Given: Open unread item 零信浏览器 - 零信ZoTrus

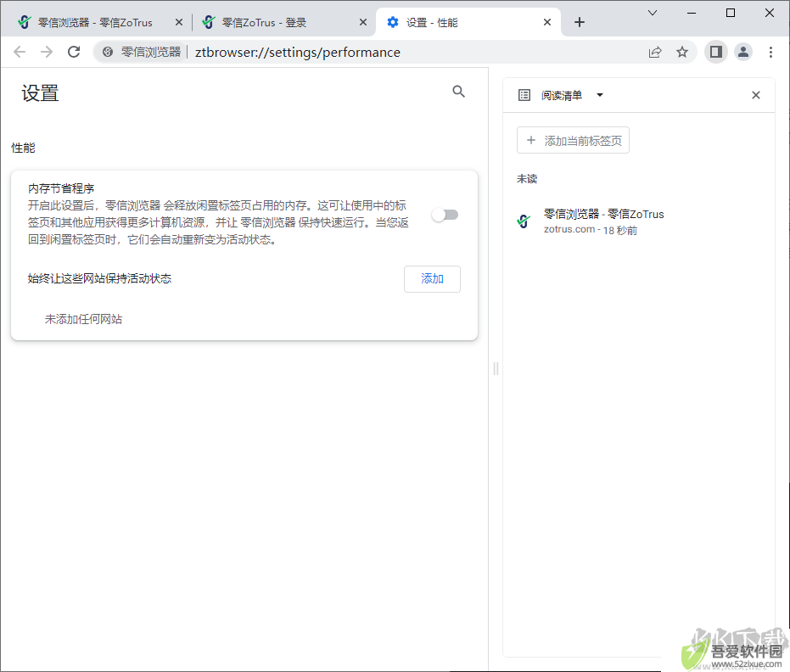Looking at the screenshot, I should pyautogui.click(x=638, y=221).
